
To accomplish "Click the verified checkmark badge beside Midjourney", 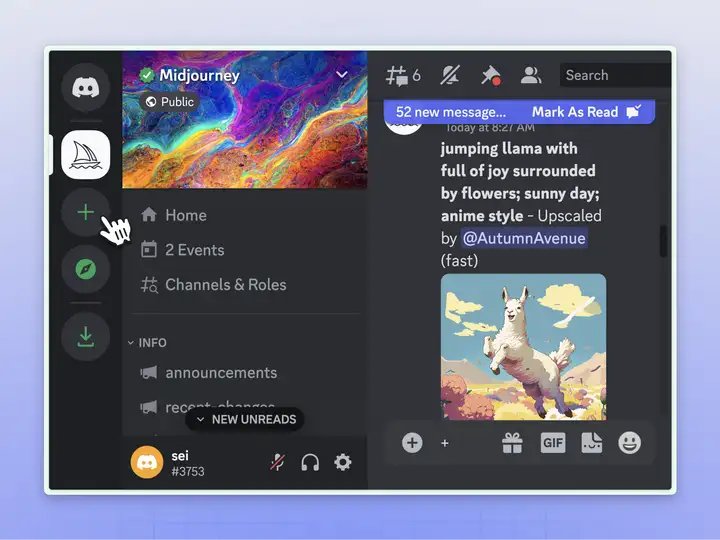I will [146, 75].
